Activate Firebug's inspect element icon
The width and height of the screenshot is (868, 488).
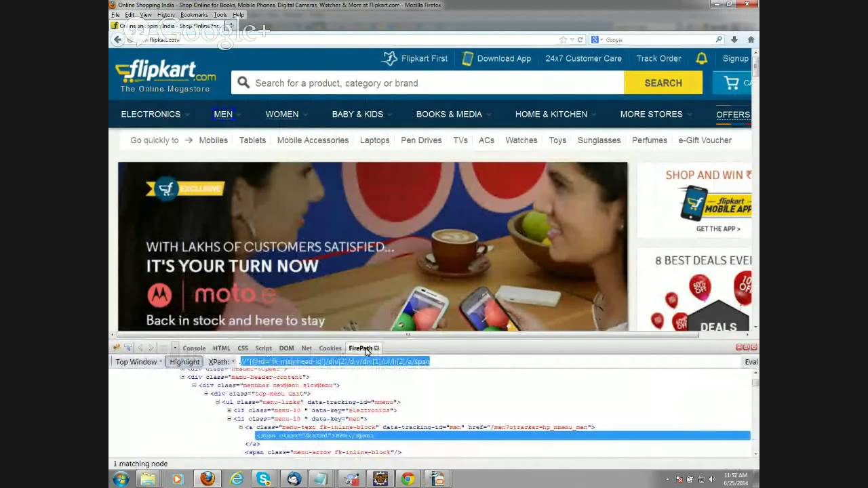pos(127,348)
